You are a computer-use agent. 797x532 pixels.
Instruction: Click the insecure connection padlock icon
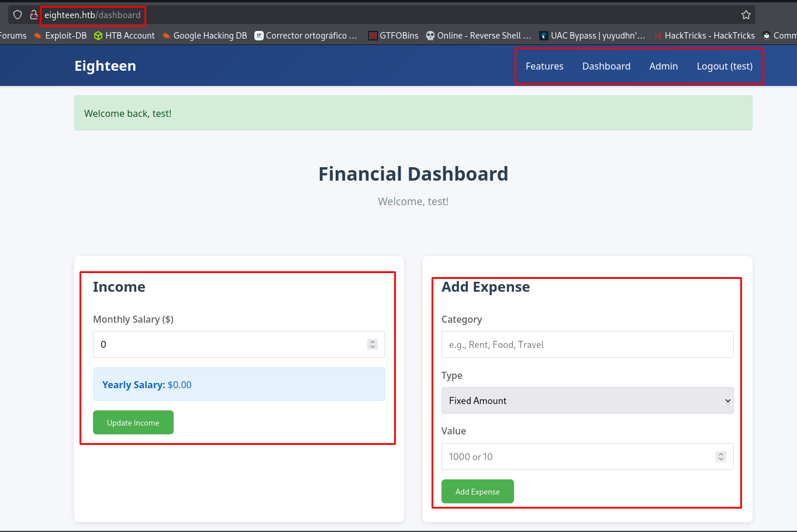tap(34, 15)
